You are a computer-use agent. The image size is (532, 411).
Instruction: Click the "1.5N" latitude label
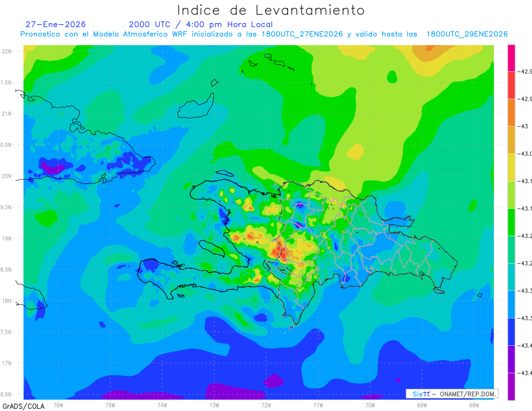(x=7, y=82)
